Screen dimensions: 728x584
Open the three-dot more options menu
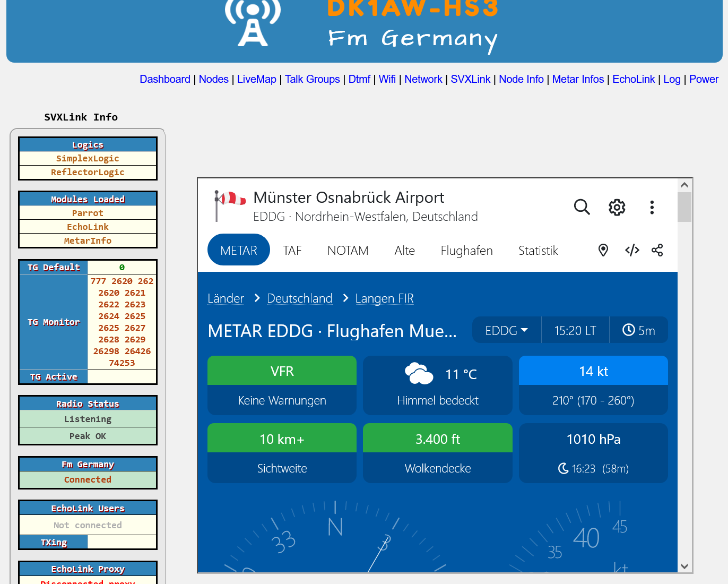pos(652,207)
